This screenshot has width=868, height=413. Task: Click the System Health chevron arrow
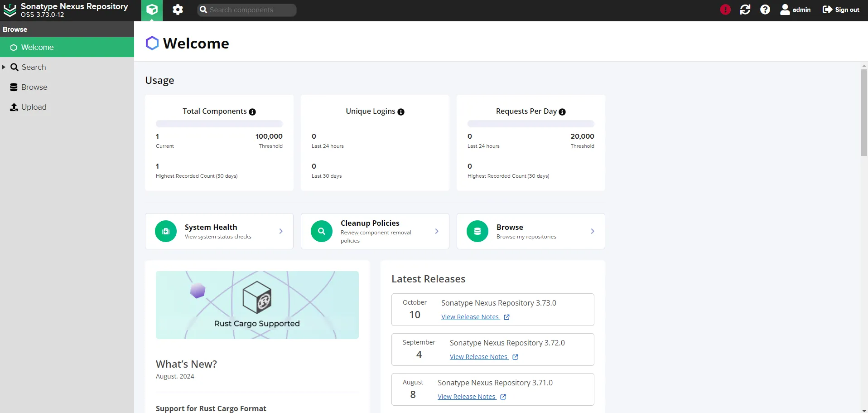281,231
